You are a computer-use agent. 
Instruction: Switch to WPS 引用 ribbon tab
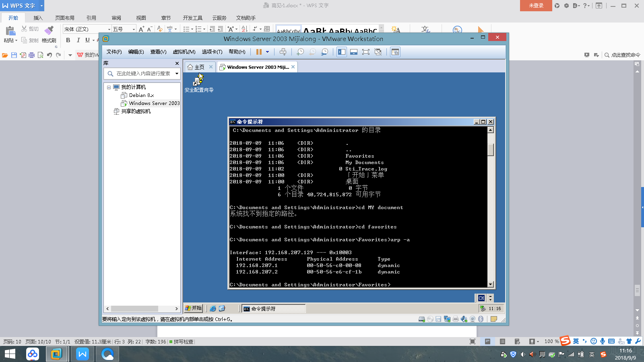pos(91,18)
